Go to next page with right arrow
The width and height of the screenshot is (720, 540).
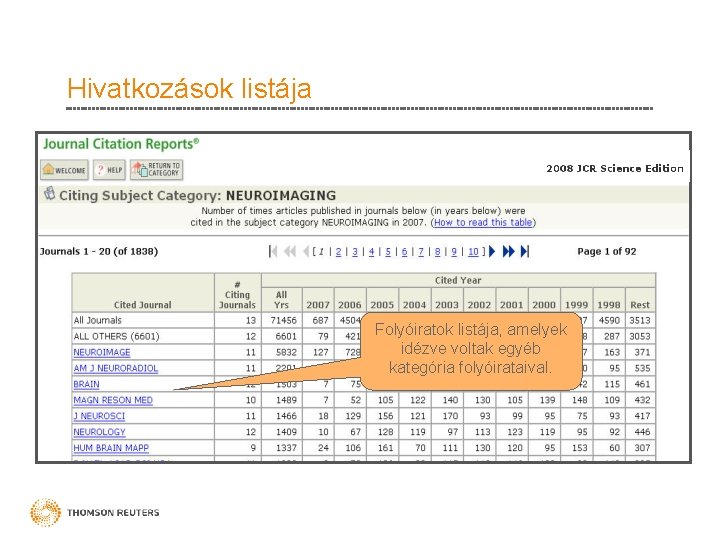tap(492, 252)
